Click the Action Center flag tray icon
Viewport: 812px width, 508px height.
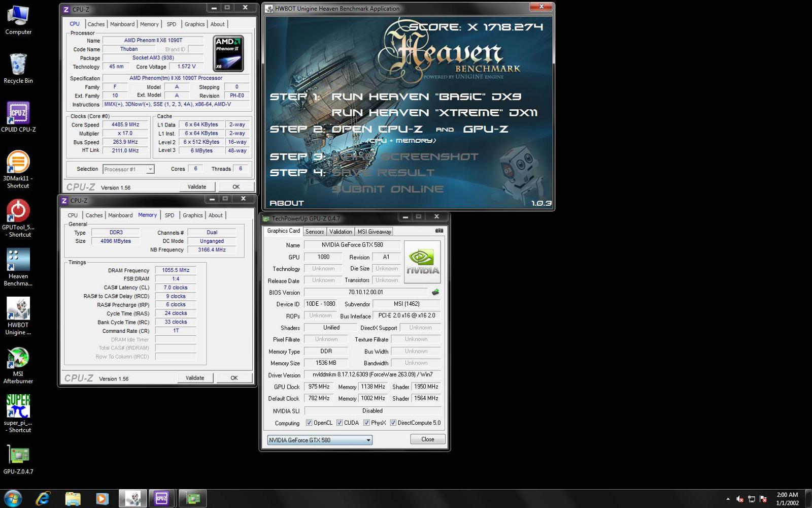point(763,499)
